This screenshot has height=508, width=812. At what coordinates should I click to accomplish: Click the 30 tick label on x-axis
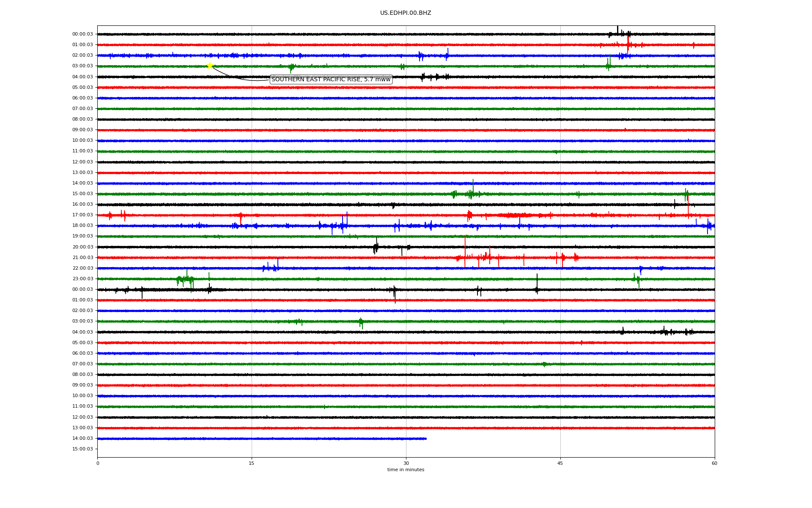click(406, 463)
